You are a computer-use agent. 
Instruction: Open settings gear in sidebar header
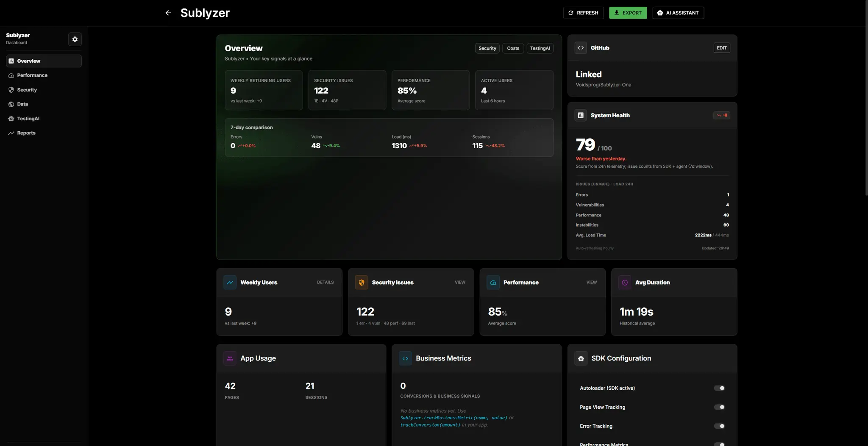[x=75, y=39]
